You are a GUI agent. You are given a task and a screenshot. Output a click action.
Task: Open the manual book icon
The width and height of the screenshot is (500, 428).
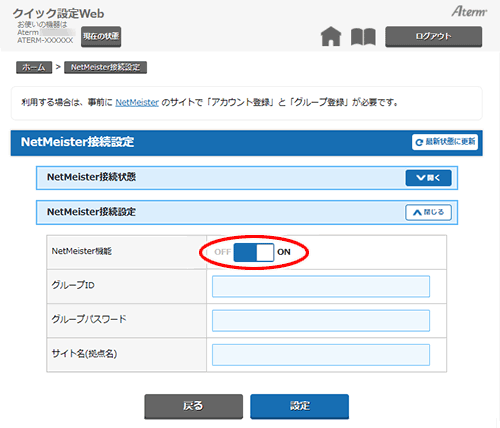pyautogui.click(x=363, y=37)
